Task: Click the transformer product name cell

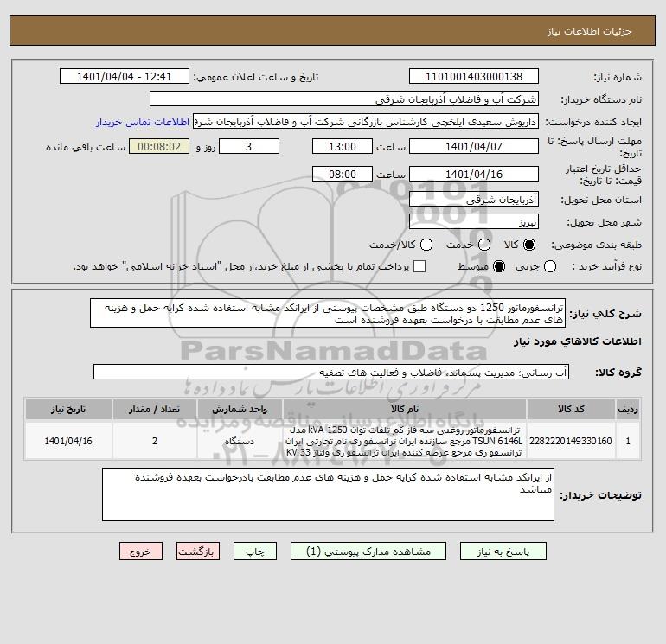Action: [405, 441]
